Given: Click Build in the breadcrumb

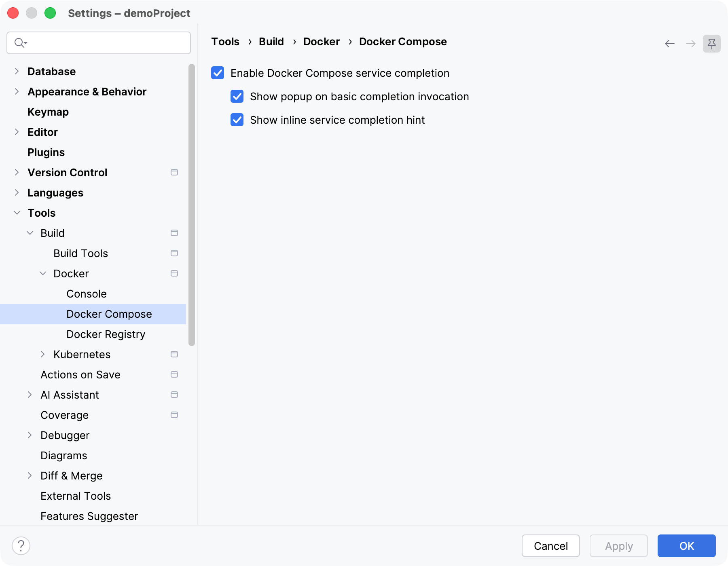Looking at the screenshot, I should click(271, 42).
